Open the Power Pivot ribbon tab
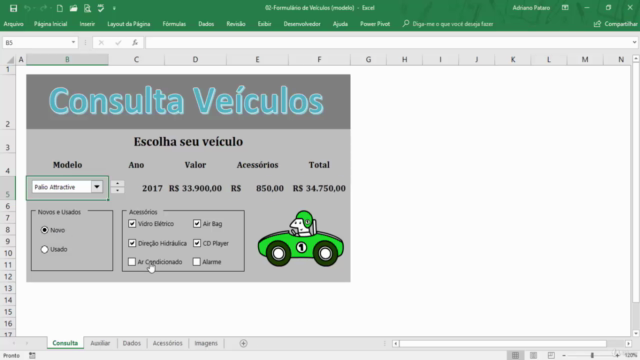The width and height of the screenshot is (640, 360). coord(375,24)
